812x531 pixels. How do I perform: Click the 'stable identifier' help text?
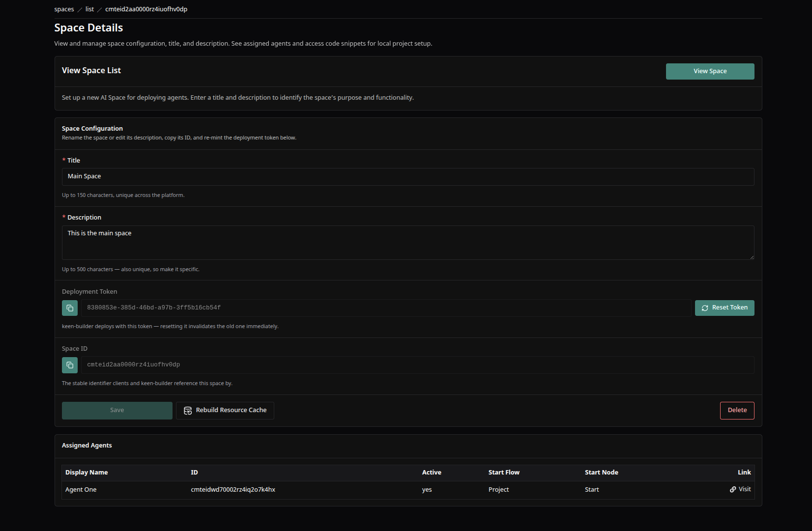[x=147, y=384]
